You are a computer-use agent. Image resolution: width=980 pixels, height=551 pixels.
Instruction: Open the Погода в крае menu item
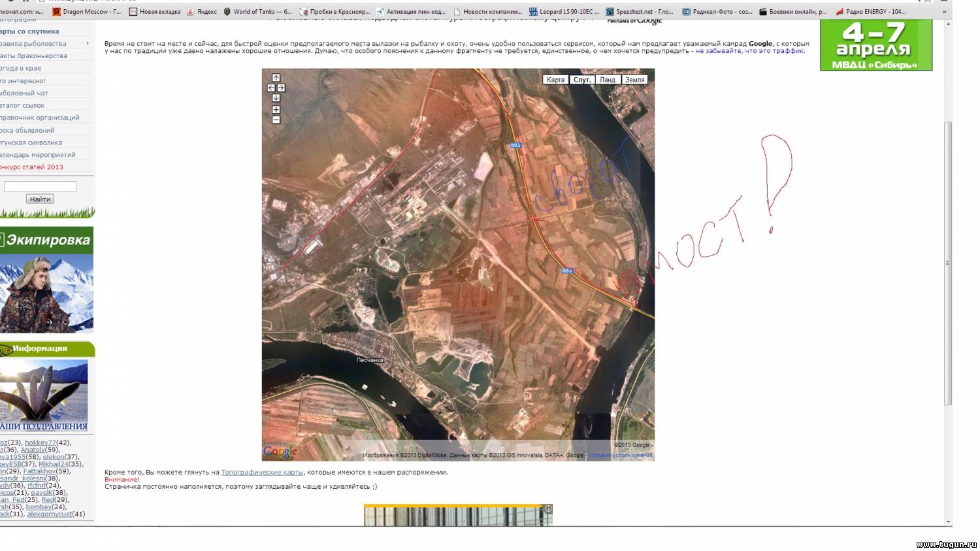pyautogui.click(x=20, y=68)
